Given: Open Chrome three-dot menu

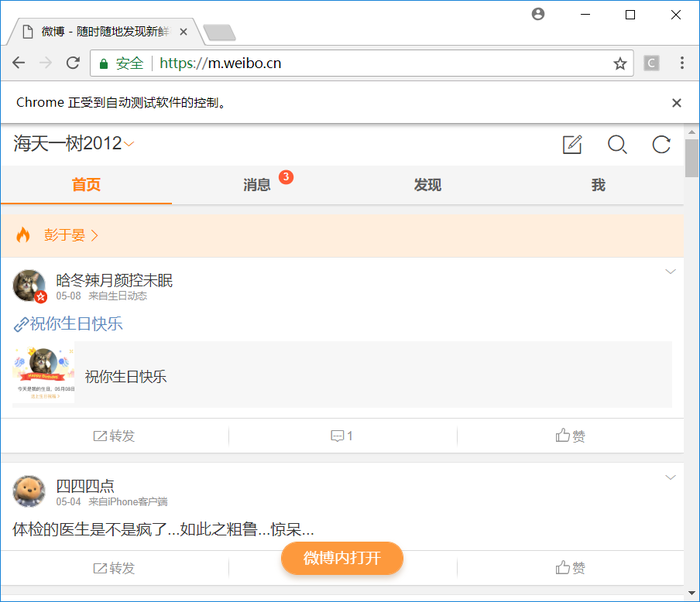Looking at the screenshot, I should [682, 63].
